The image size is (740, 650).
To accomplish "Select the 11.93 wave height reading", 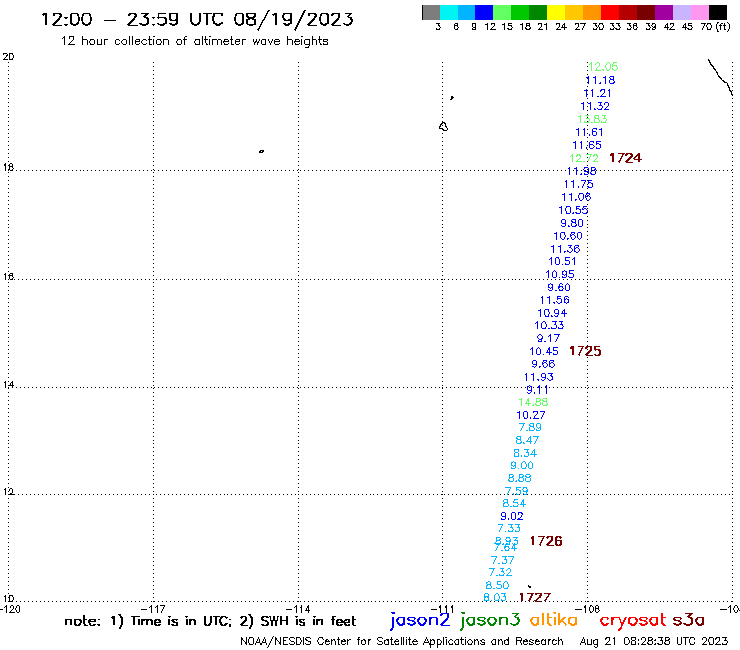I will pyautogui.click(x=539, y=377).
